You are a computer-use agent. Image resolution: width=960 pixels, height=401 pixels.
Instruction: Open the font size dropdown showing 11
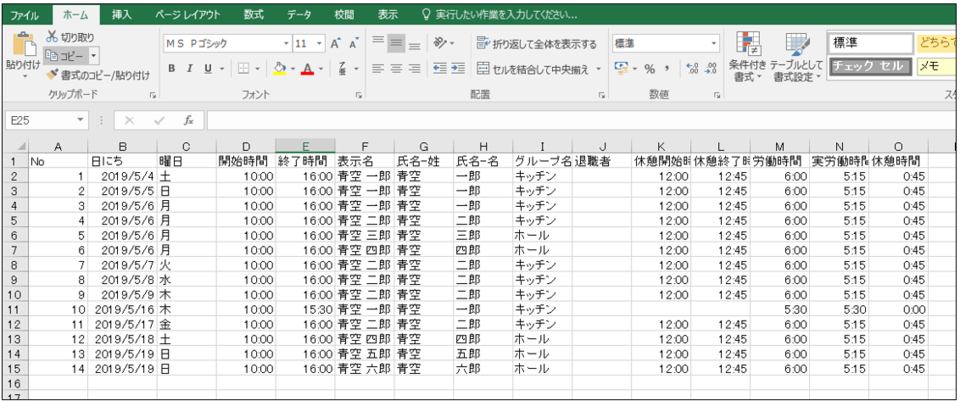(320, 43)
